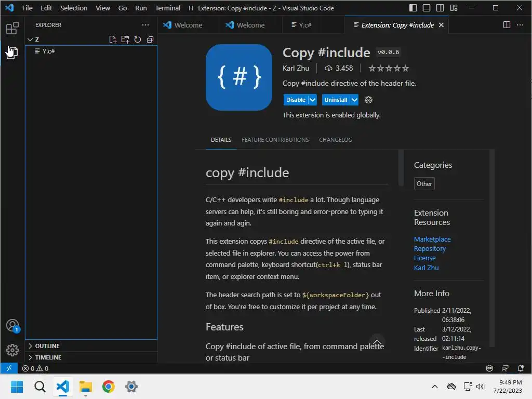Switch to the second Welcome tab
The width and height of the screenshot is (532, 399).
pos(251,25)
